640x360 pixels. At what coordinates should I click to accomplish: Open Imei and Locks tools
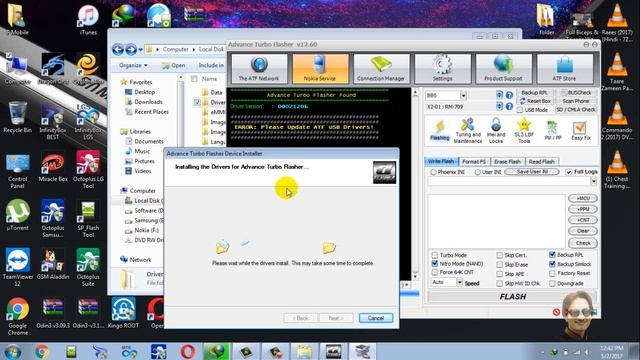click(x=496, y=131)
